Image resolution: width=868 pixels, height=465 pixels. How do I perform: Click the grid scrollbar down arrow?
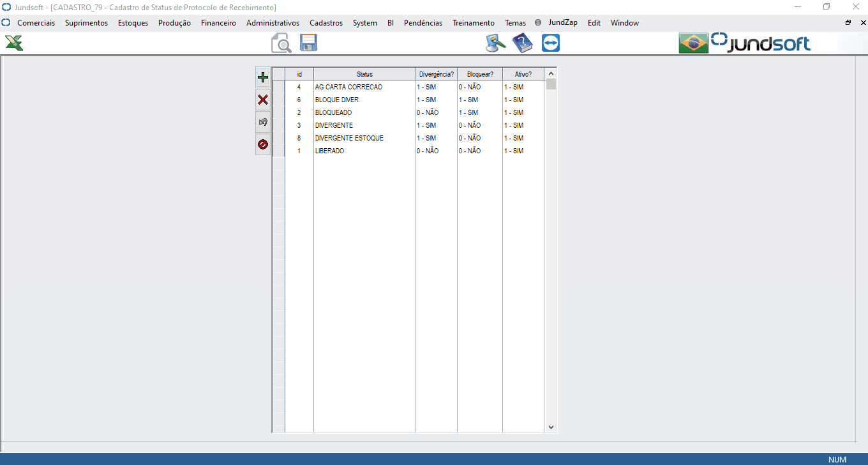coord(551,427)
